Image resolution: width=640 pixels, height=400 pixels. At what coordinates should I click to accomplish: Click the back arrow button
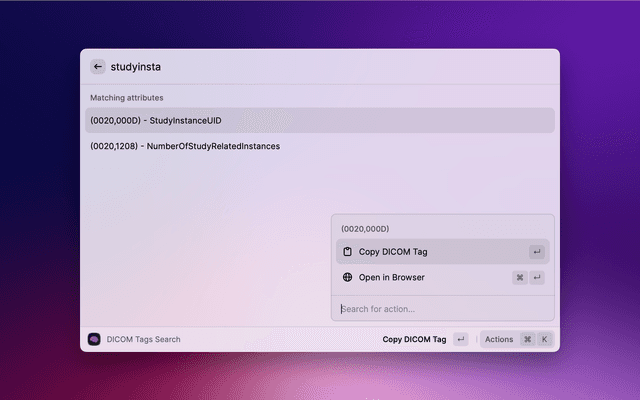[x=98, y=67]
